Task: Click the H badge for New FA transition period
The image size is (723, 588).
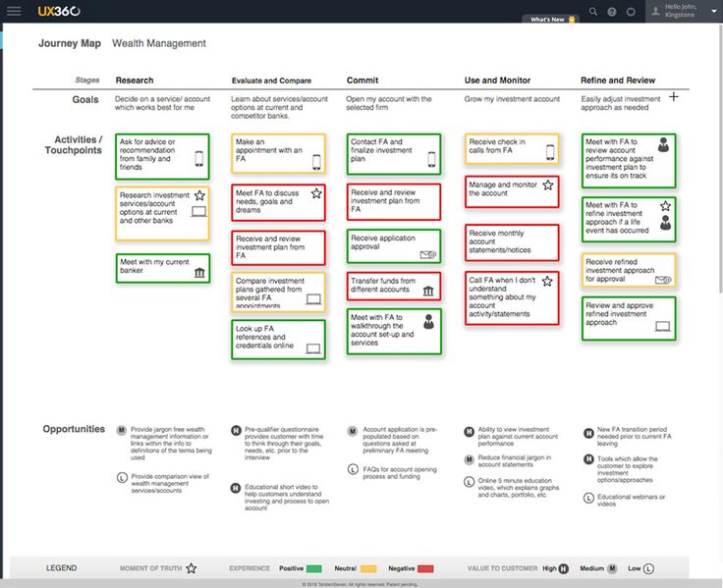Action: pyautogui.click(x=588, y=433)
